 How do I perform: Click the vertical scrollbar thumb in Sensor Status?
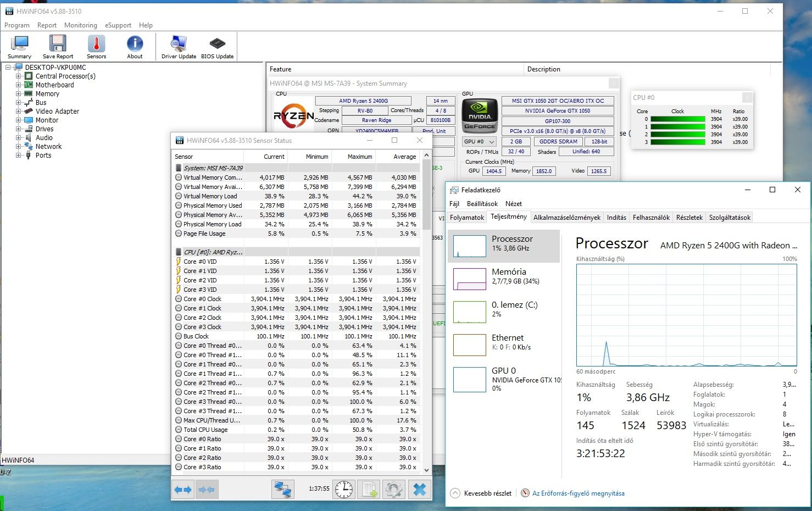[426, 195]
